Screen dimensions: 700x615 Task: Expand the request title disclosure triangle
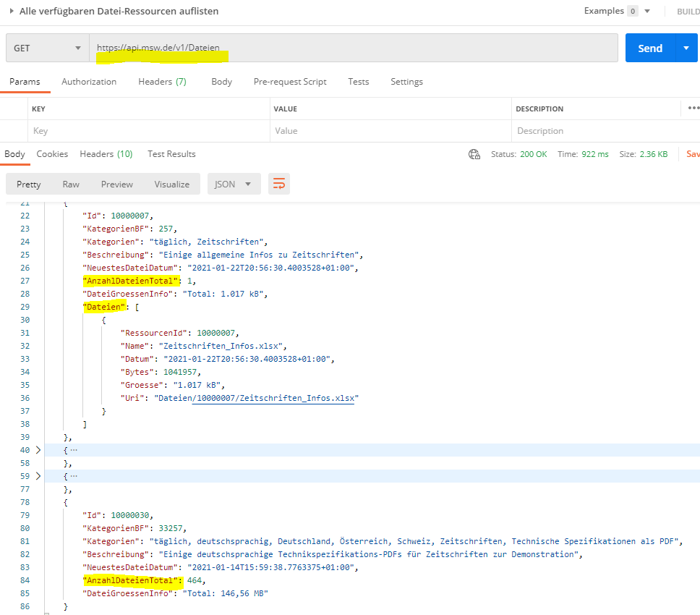(x=12, y=11)
